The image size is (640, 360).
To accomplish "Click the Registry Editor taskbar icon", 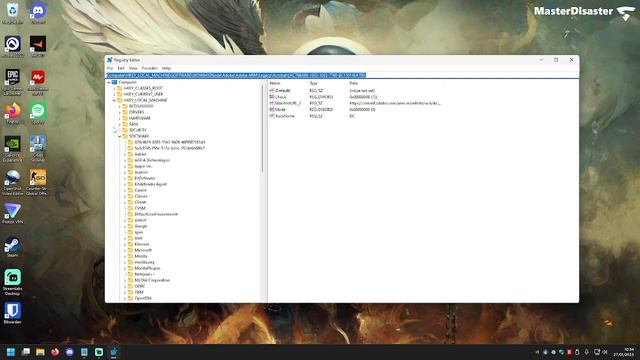I will pyautogui.click(x=113, y=352).
